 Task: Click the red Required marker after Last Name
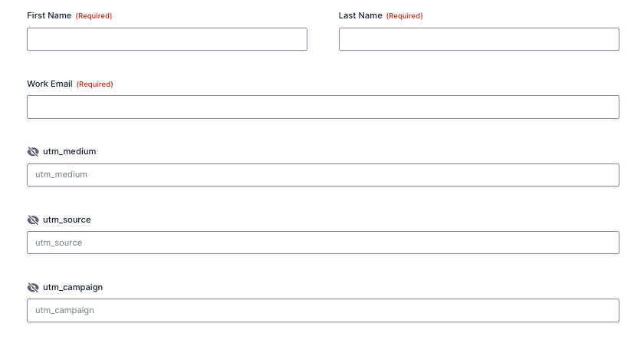coord(404,16)
